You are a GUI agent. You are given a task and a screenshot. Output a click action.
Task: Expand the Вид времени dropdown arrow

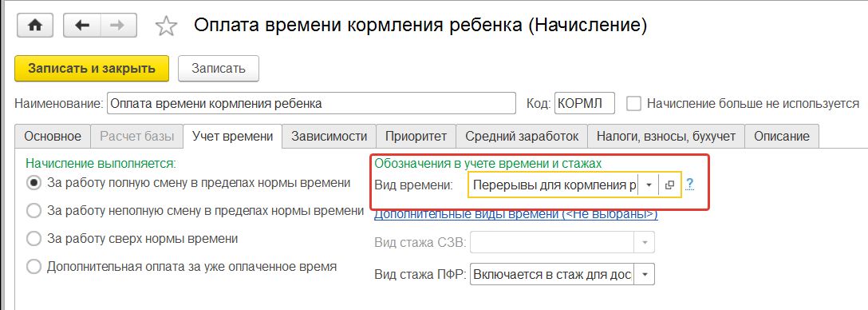[x=649, y=185]
